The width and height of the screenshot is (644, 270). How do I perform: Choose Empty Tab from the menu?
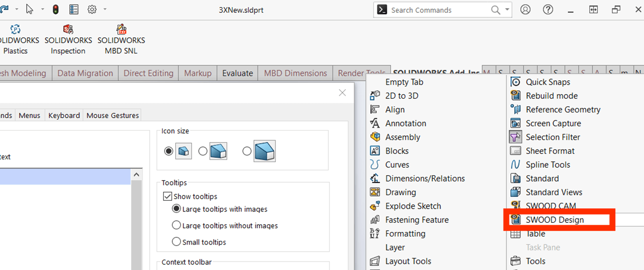[404, 82]
